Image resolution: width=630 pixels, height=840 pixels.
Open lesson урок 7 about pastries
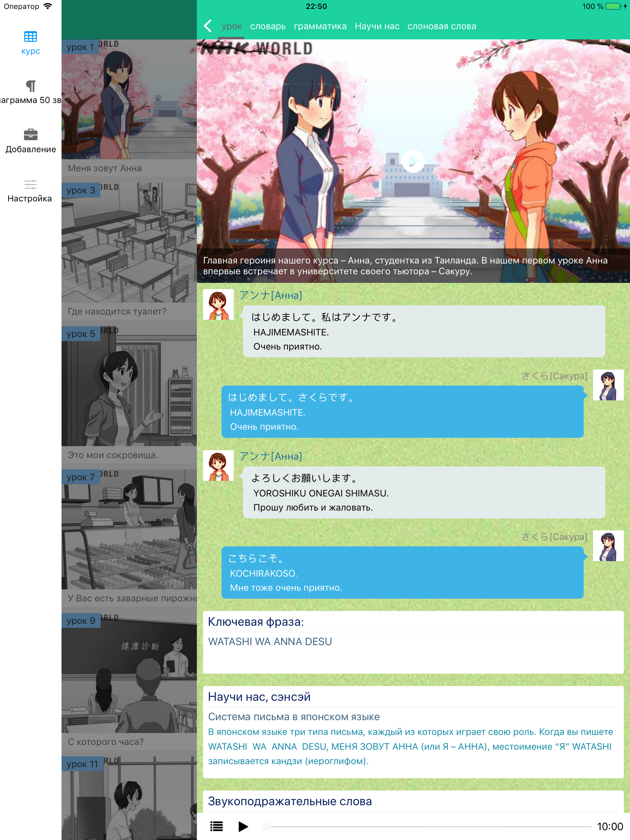coord(129,530)
